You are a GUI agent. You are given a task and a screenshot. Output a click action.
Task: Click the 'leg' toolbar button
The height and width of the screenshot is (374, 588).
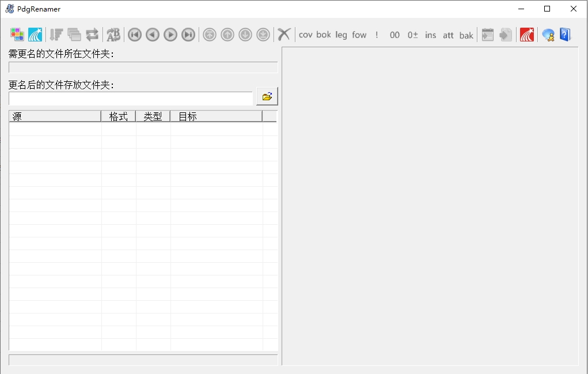[x=342, y=35]
